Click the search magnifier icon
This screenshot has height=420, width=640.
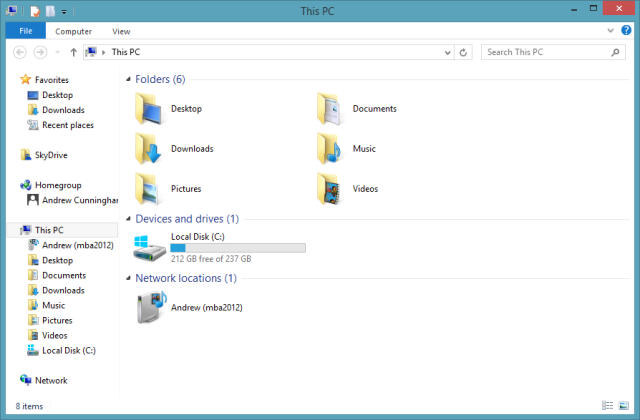[615, 52]
